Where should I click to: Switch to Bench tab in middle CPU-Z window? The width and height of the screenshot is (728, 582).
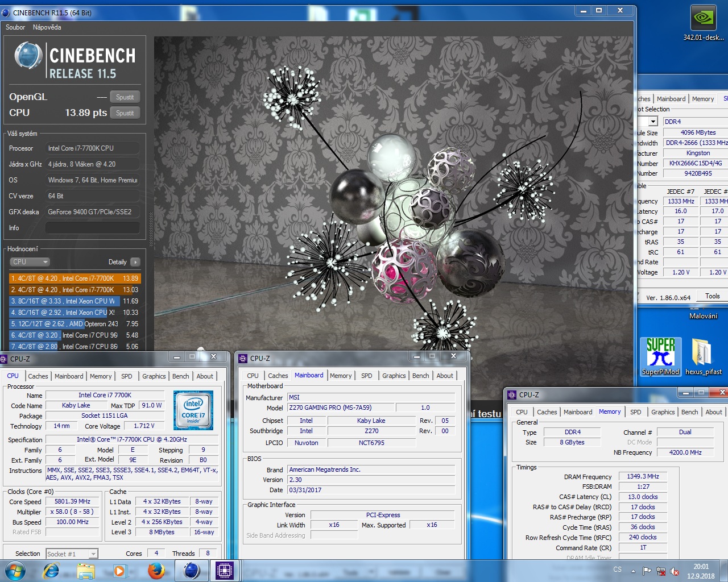coord(421,376)
